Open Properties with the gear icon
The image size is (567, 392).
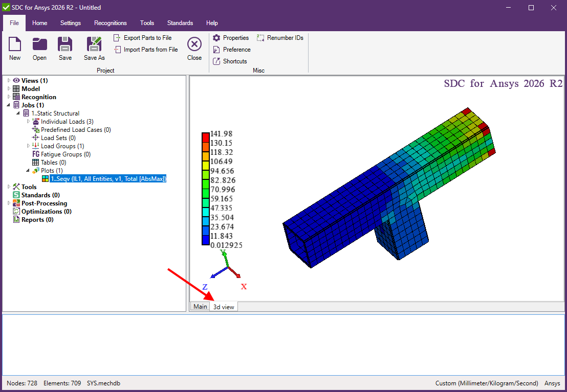(216, 38)
